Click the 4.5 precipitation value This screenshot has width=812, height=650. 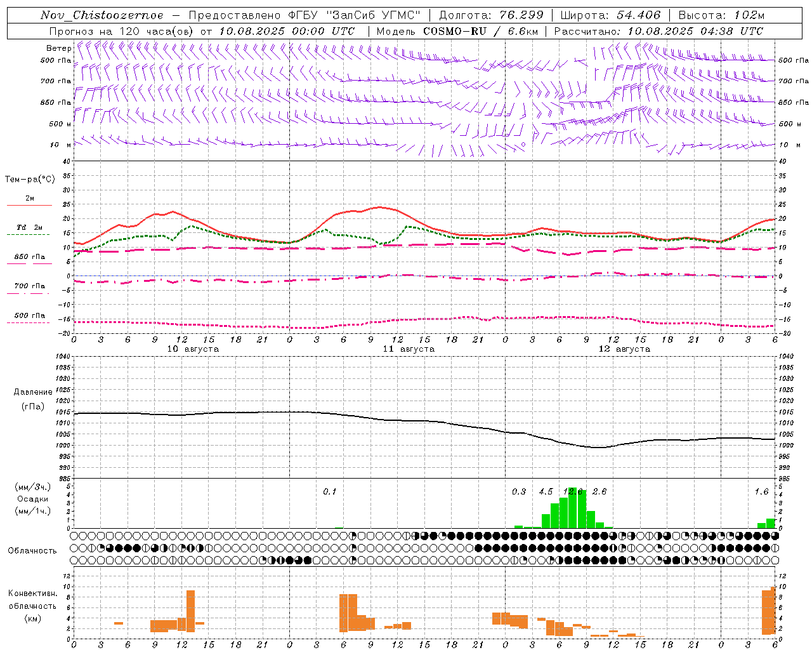pos(546,491)
